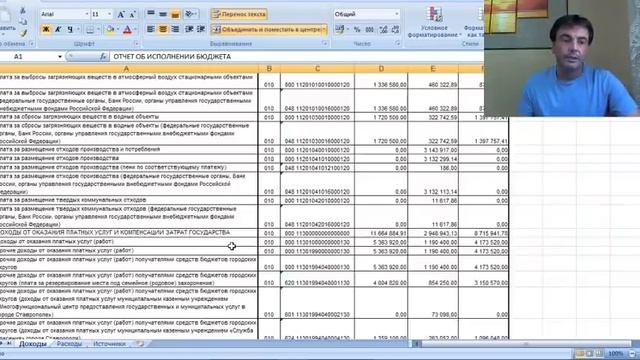Image resolution: width=640 pixels, height=360 pixels.
Task: Open the merge and center dropdown arrow
Action: (x=324, y=29)
